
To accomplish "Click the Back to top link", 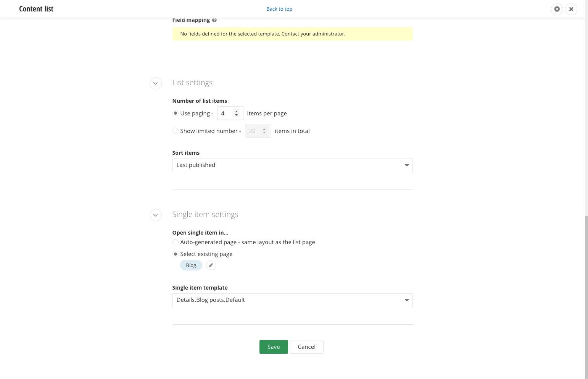I will [x=279, y=9].
